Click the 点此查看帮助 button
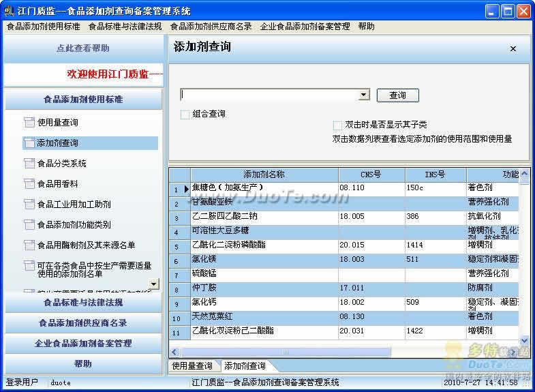Screen dimensions: 535x392 tap(83, 48)
